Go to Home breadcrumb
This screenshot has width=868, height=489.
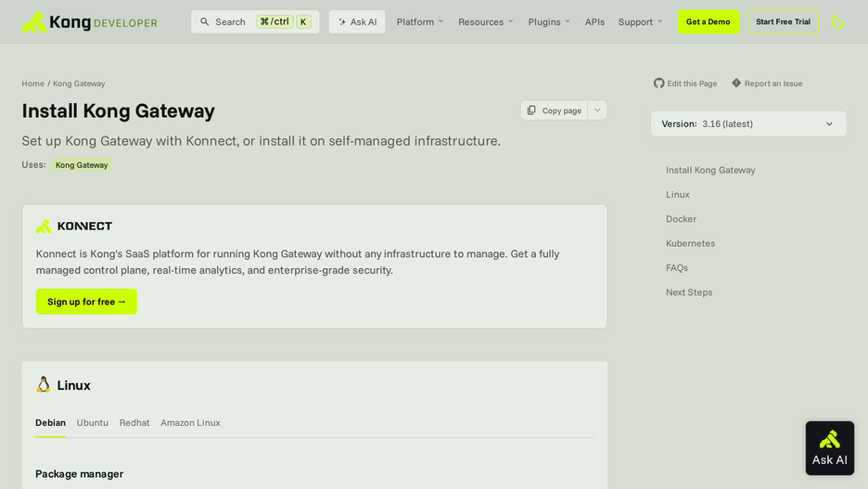tap(32, 84)
